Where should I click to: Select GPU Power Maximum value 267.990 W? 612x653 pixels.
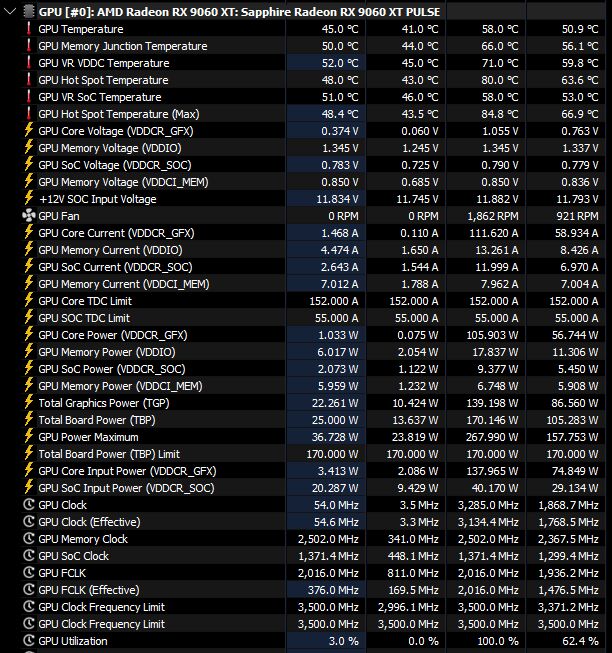[492, 437]
